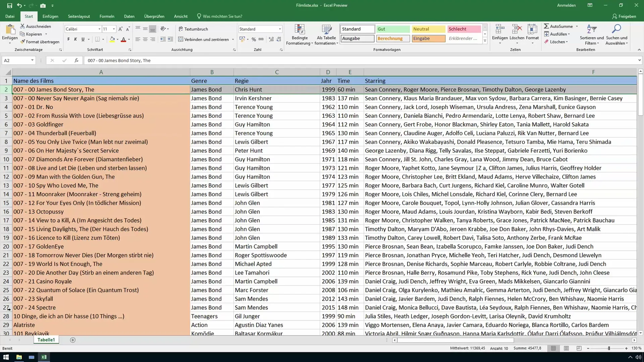Add a decimal place
644x362 pixels.
click(271, 39)
